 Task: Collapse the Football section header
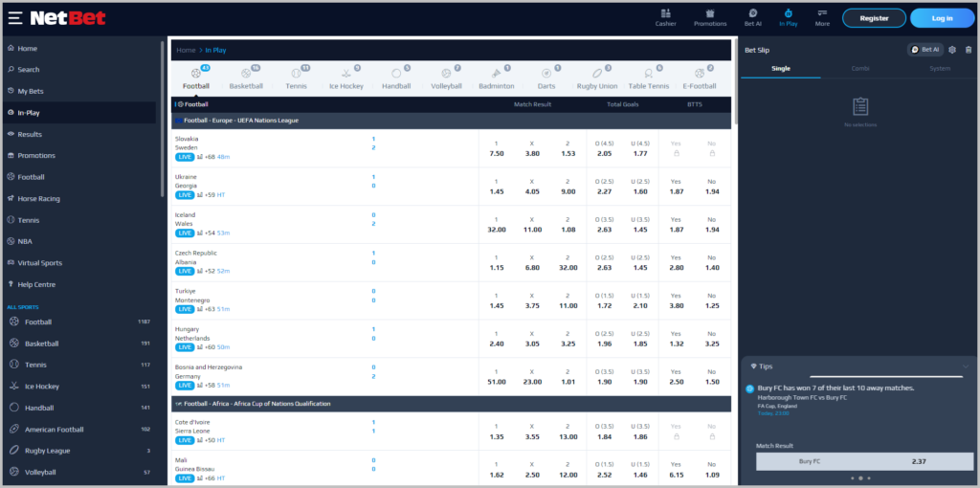point(451,104)
